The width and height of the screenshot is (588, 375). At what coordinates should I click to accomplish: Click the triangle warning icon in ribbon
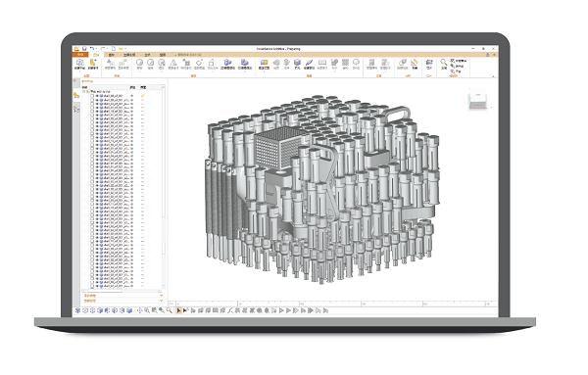pos(172,63)
